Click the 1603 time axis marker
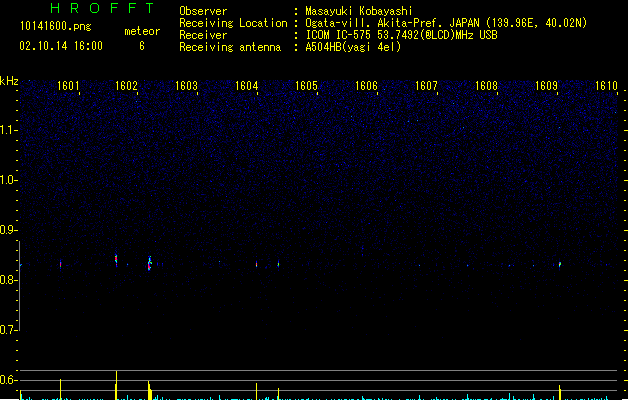The height and width of the screenshot is (400, 629). pos(186,86)
